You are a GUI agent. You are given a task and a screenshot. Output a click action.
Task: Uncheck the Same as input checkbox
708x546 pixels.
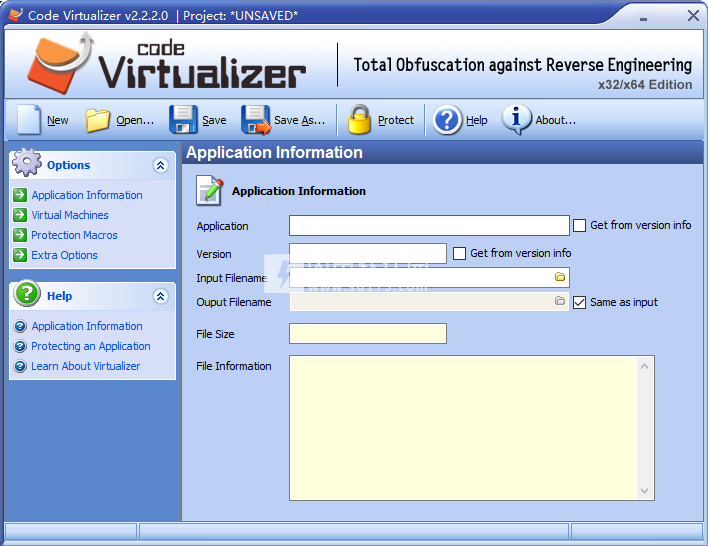click(x=579, y=302)
